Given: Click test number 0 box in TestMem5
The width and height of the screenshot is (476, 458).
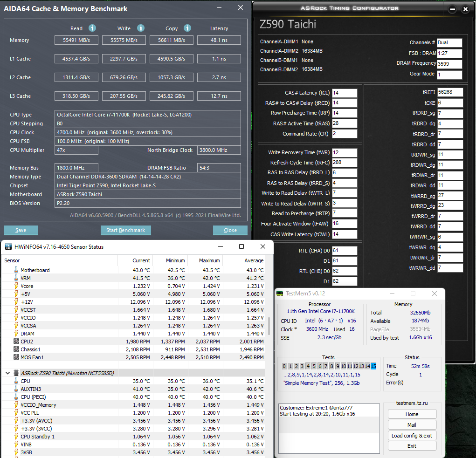Looking at the screenshot, I should pyautogui.click(x=284, y=366).
